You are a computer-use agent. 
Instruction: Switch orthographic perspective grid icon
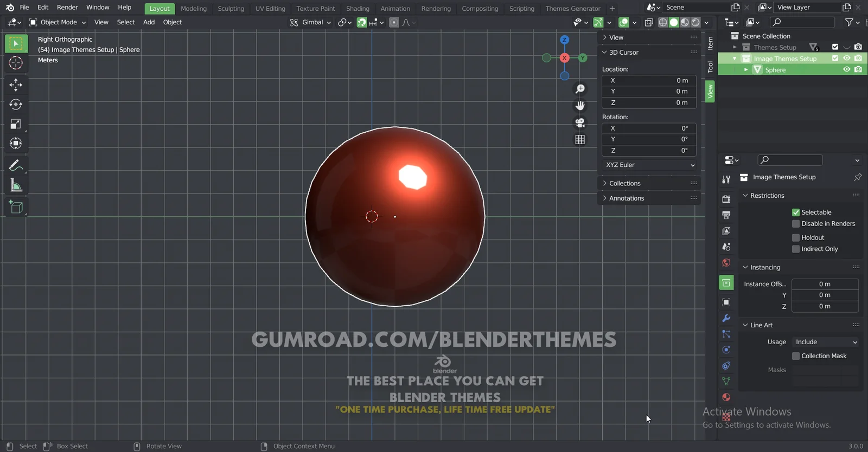(x=580, y=139)
